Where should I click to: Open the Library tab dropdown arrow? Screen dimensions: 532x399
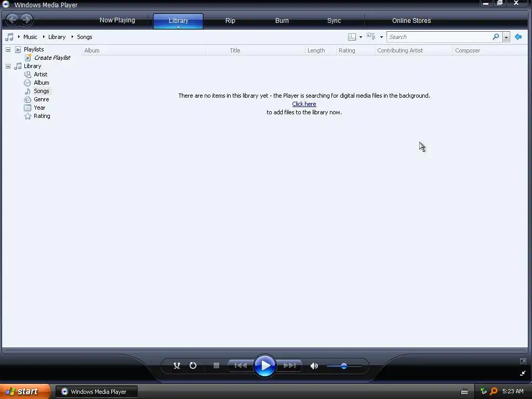[178, 27]
